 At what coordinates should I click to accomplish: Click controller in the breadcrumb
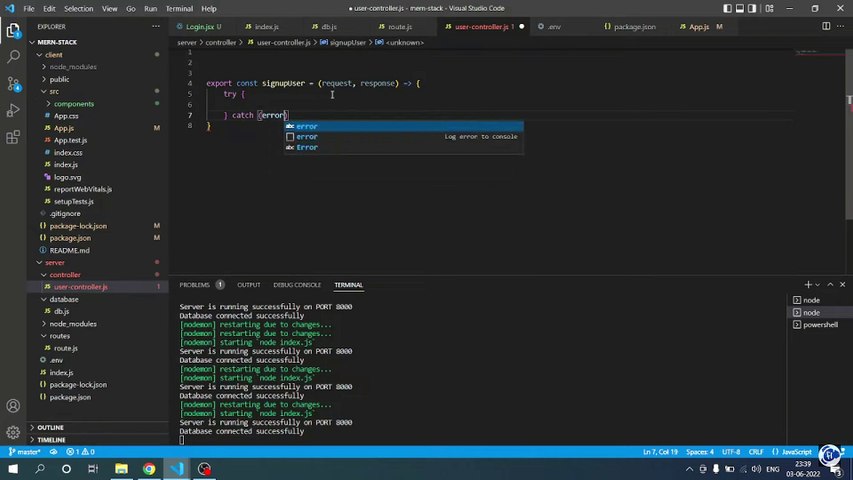(221, 42)
